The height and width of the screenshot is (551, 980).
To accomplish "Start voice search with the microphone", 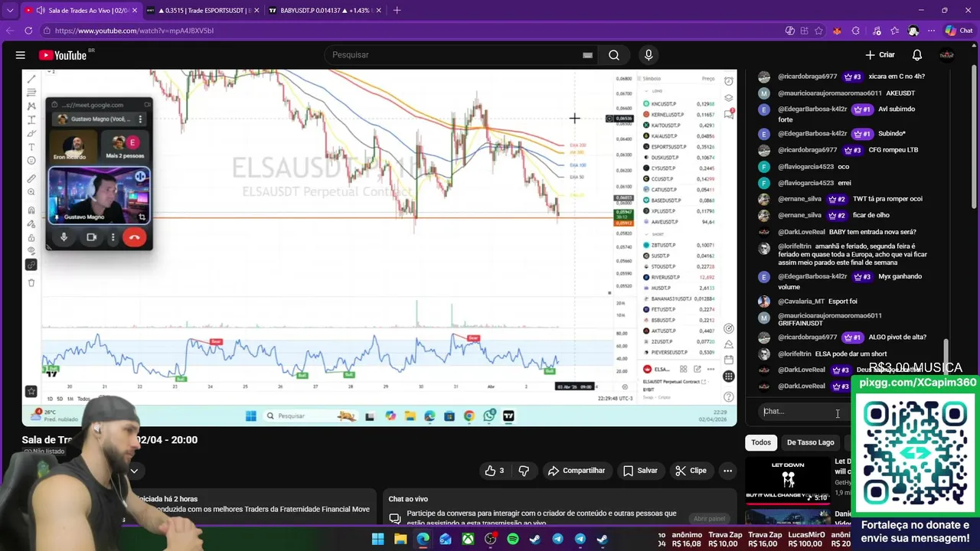I will (x=648, y=55).
